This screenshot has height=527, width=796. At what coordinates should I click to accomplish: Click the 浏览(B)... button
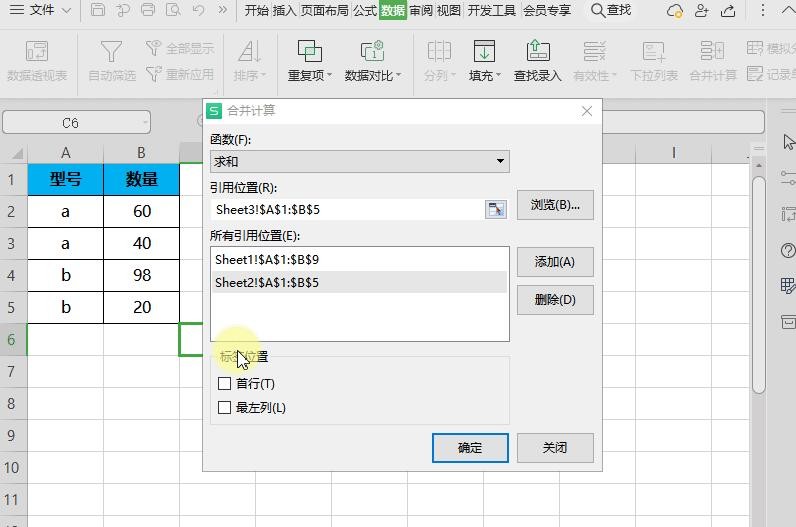pos(555,205)
